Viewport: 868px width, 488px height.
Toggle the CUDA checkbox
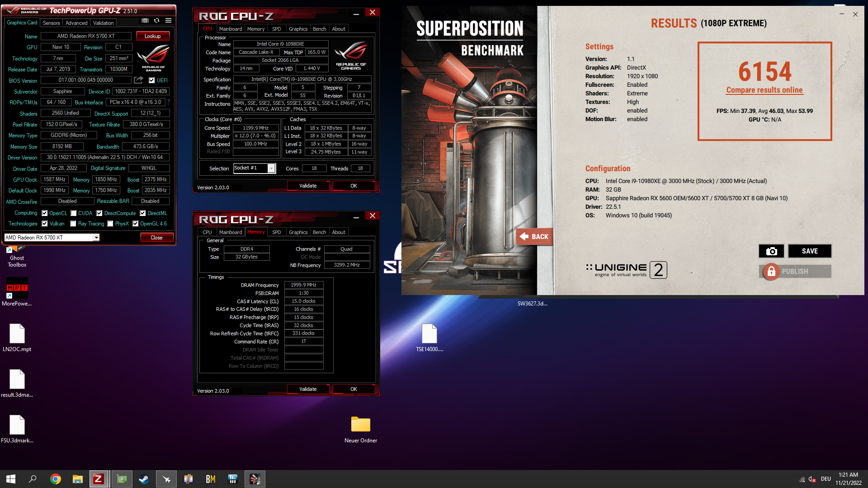tap(73, 213)
